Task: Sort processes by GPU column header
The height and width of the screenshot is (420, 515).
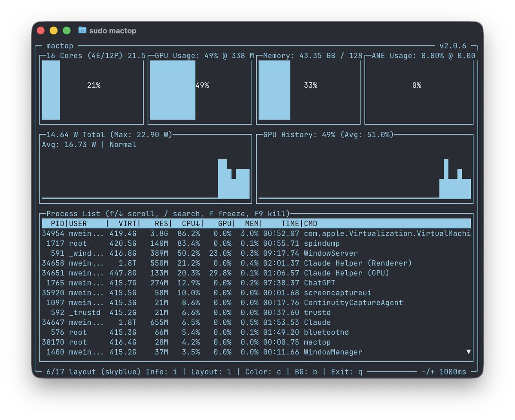Action: tap(225, 224)
